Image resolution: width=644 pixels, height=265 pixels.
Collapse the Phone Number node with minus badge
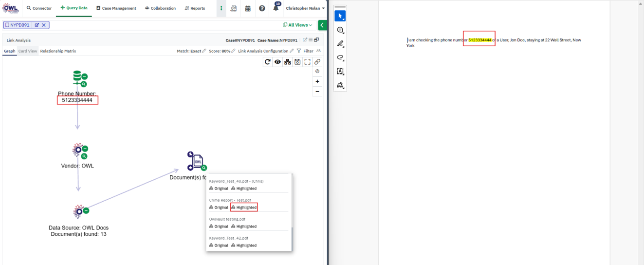[x=85, y=77]
